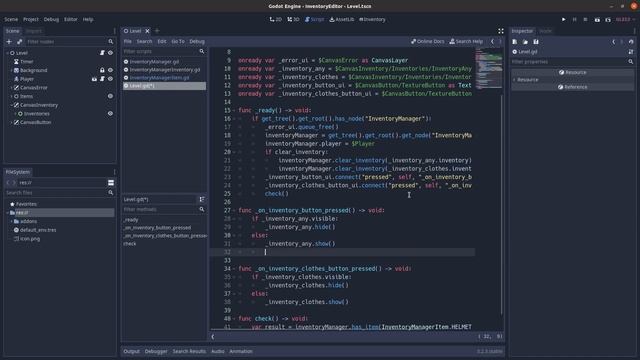The height and width of the screenshot is (360, 640).
Task: Toggle distraction-free mode in script editor
Action: 500,31
